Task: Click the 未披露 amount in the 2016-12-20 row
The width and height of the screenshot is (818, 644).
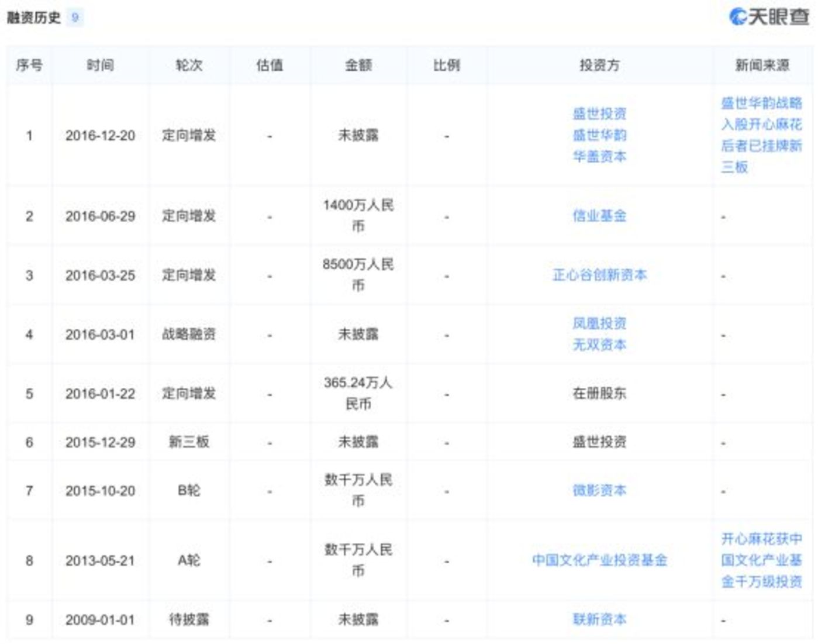Action: click(358, 135)
